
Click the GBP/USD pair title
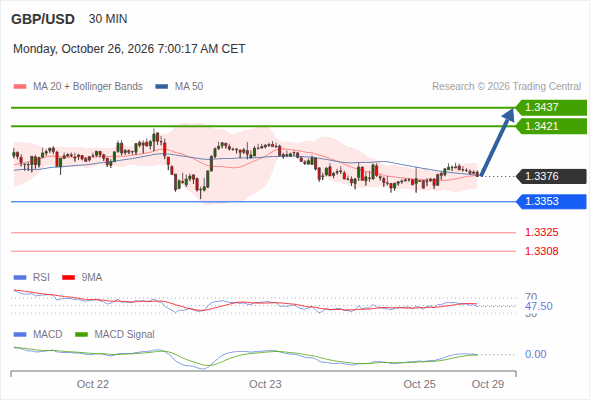(43, 19)
